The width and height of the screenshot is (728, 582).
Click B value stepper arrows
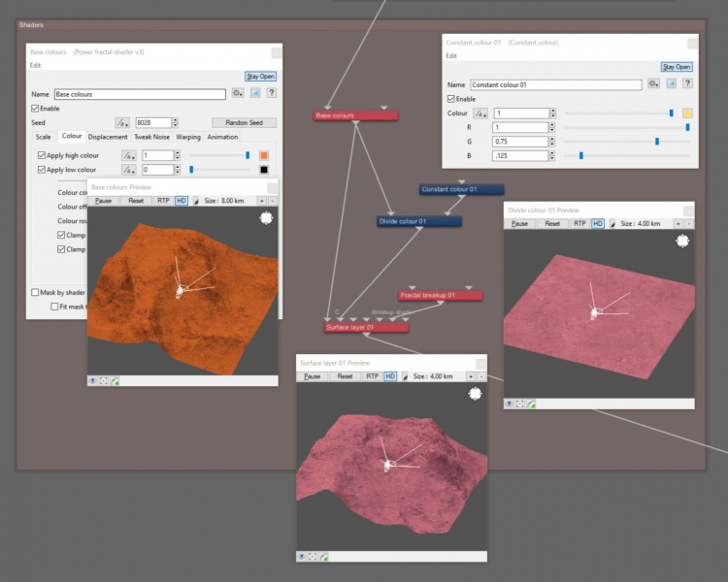pyautogui.click(x=551, y=156)
